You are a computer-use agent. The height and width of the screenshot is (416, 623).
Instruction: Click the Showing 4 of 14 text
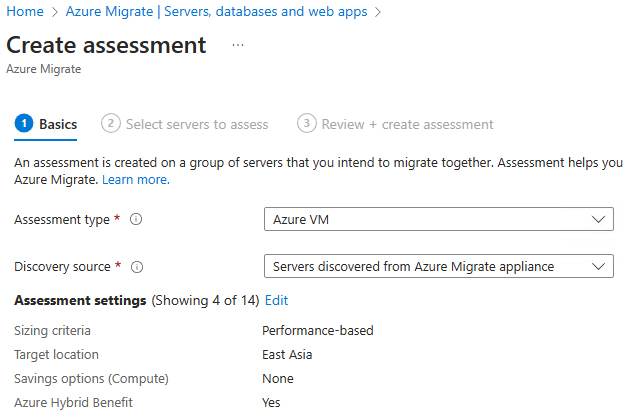point(205,300)
